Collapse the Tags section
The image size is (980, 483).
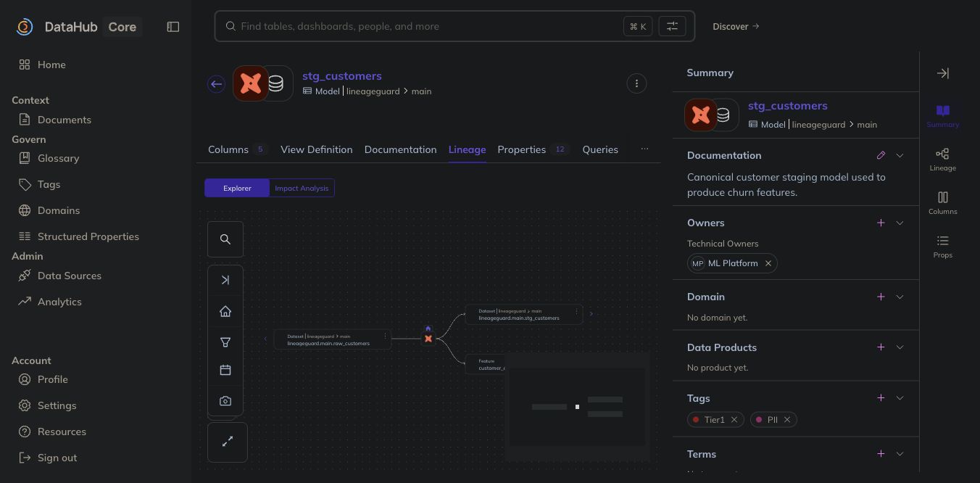tap(900, 397)
